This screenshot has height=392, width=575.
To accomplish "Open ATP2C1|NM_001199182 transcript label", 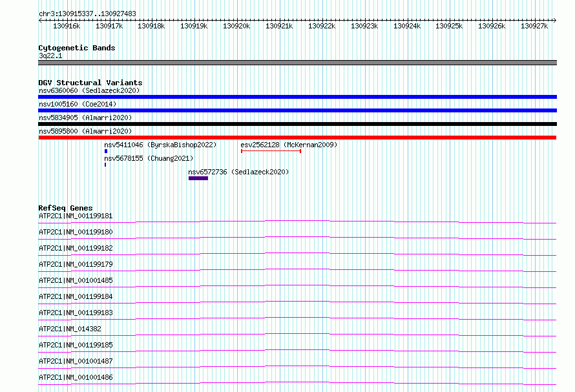I will pos(76,248).
